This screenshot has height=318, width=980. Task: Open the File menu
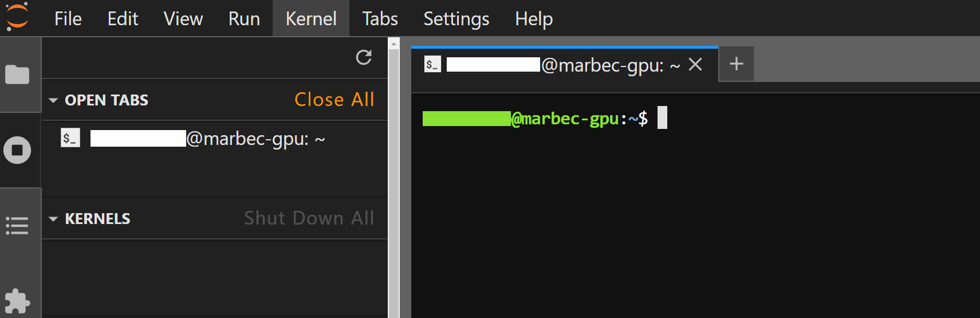68,19
